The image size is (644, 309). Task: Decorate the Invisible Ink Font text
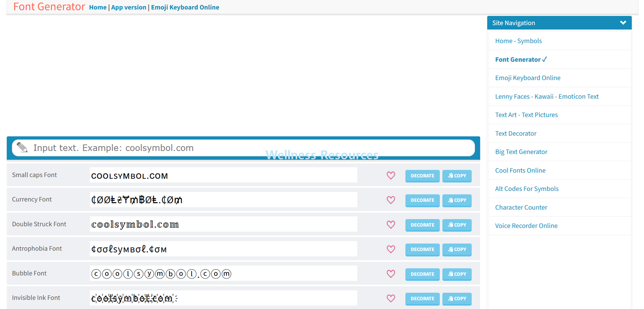pyautogui.click(x=422, y=299)
